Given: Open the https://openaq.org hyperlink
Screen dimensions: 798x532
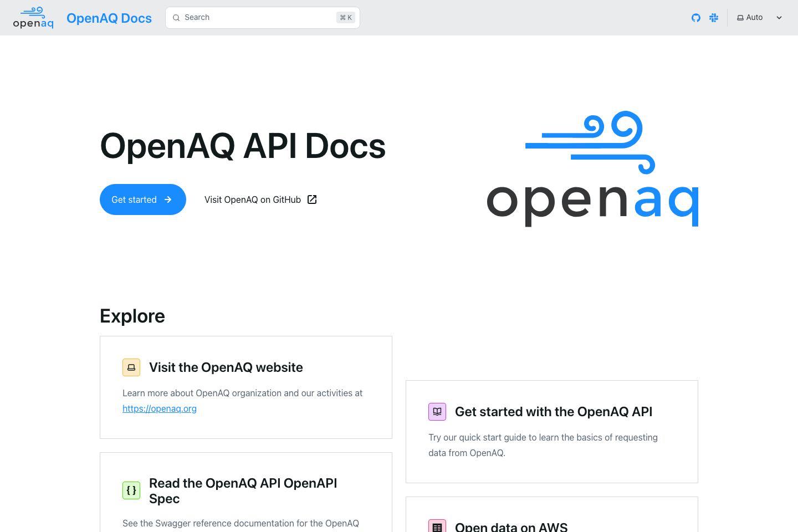Looking at the screenshot, I should point(160,408).
